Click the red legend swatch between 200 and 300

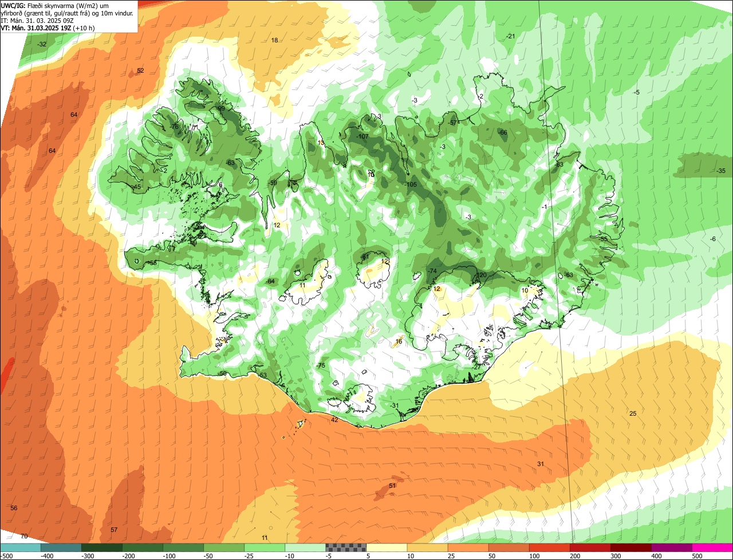coord(590,547)
